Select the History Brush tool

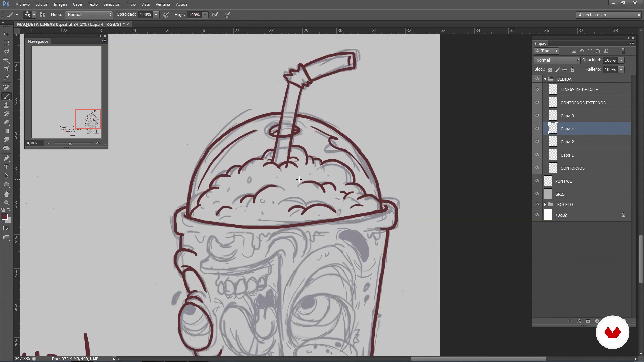(x=6, y=114)
